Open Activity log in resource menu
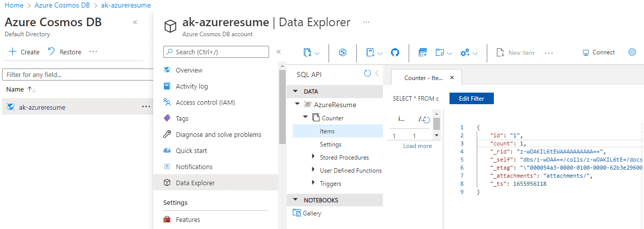 (191, 86)
